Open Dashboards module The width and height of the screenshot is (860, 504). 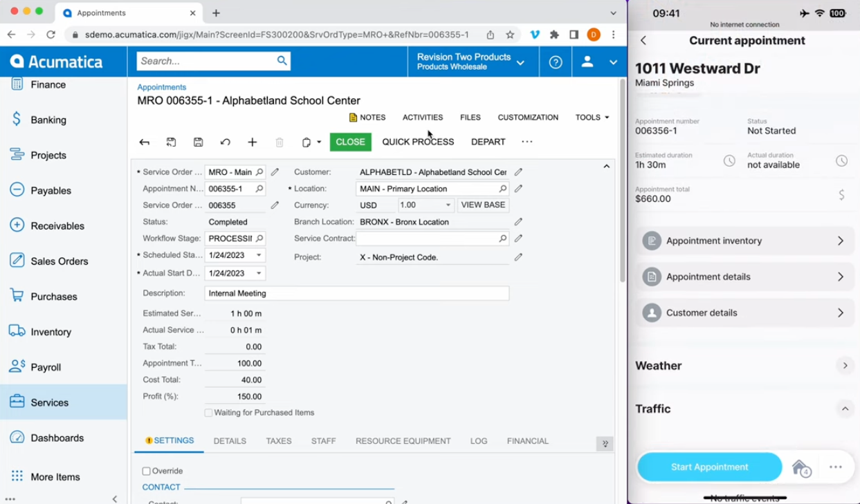click(57, 438)
